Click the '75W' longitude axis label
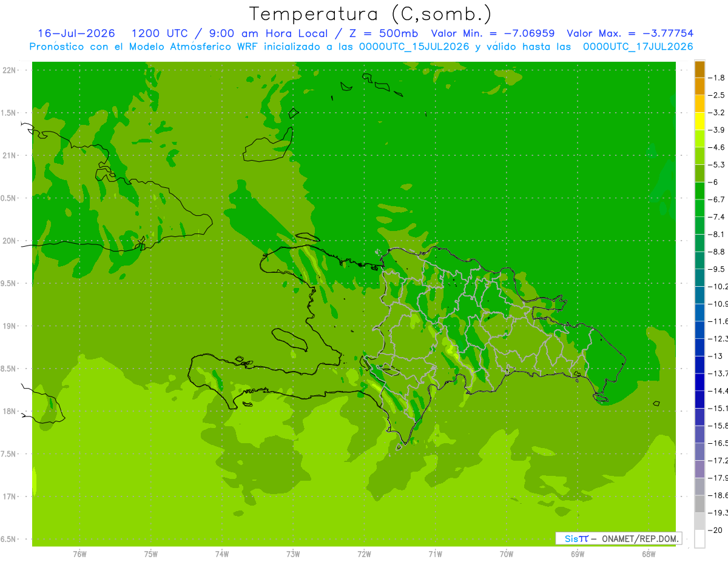Viewport: 728px width, 562px height. pyautogui.click(x=151, y=554)
